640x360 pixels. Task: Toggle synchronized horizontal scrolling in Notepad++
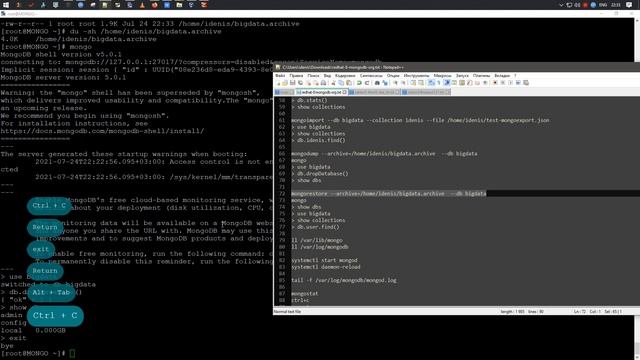click(421, 83)
